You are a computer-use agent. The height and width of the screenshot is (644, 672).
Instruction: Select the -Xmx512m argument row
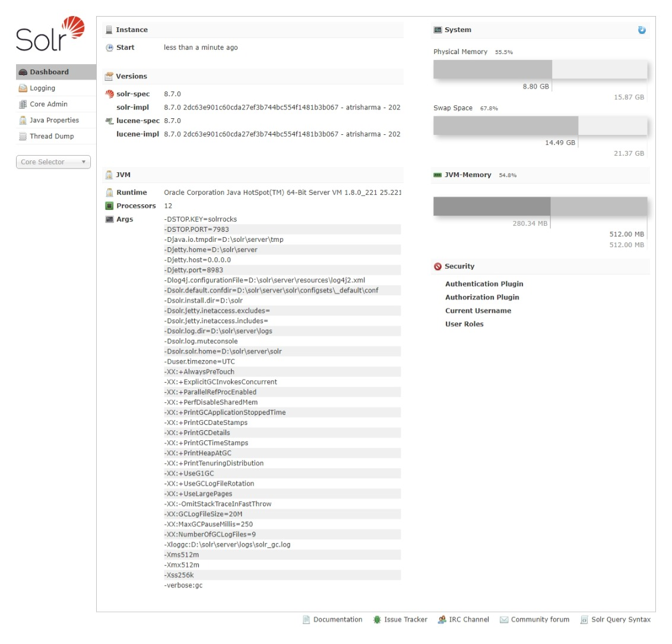282,565
